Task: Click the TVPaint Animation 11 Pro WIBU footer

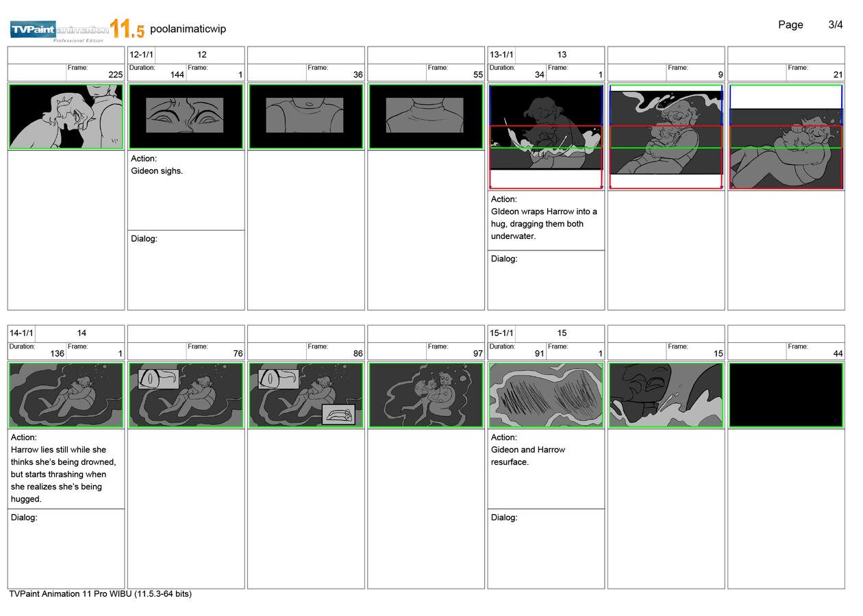Action: click(100, 594)
